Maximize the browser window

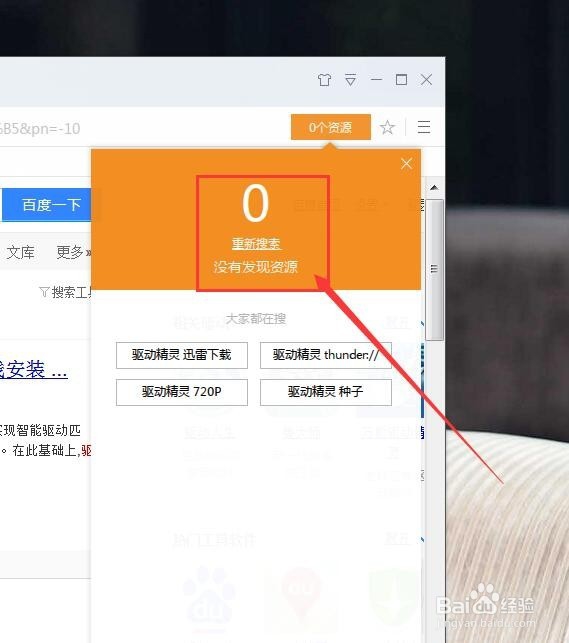pos(401,80)
